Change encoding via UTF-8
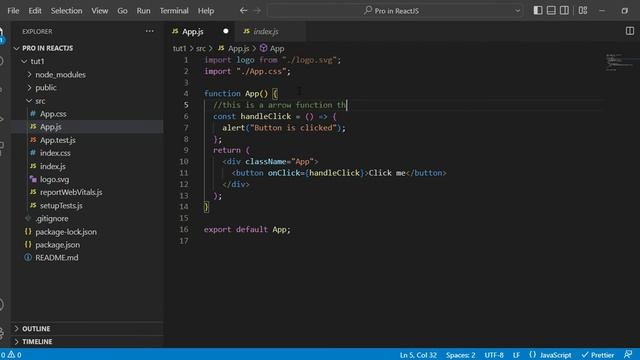The height and width of the screenshot is (360, 640). (494, 355)
